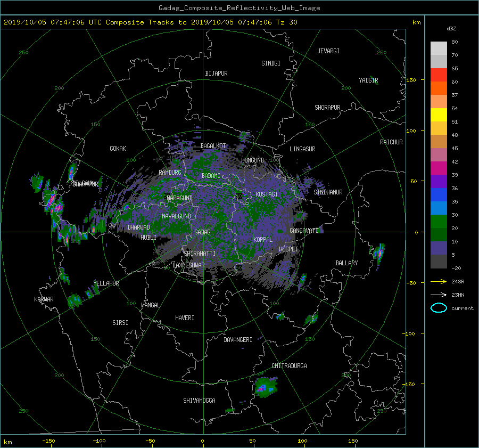The image size is (479, 448).
Task: Click the BADAMI label
Action: click(x=211, y=176)
